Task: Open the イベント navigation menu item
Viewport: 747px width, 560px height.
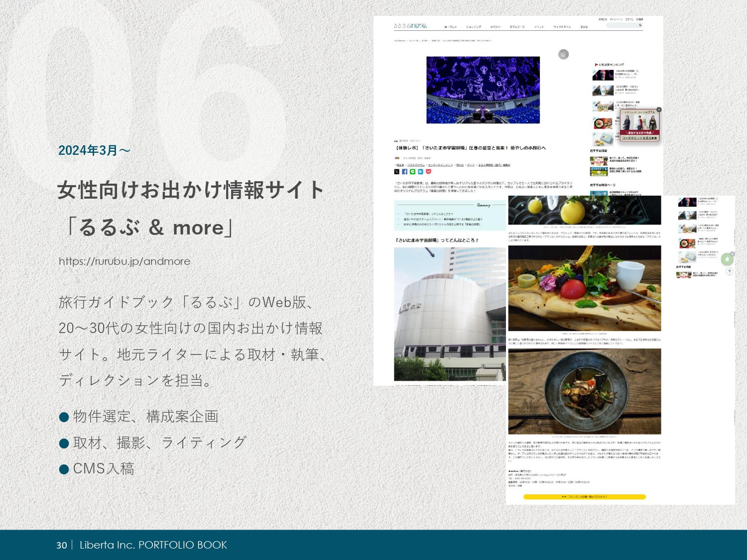Action: point(539,27)
